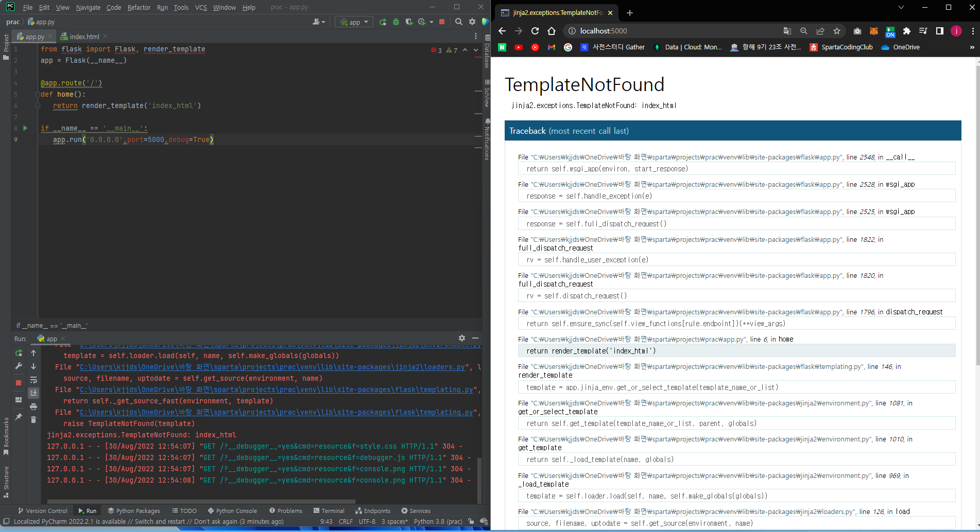Reload the localhost page in Chrome
This screenshot has width=980, height=532.
pyautogui.click(x=535, y=31)
